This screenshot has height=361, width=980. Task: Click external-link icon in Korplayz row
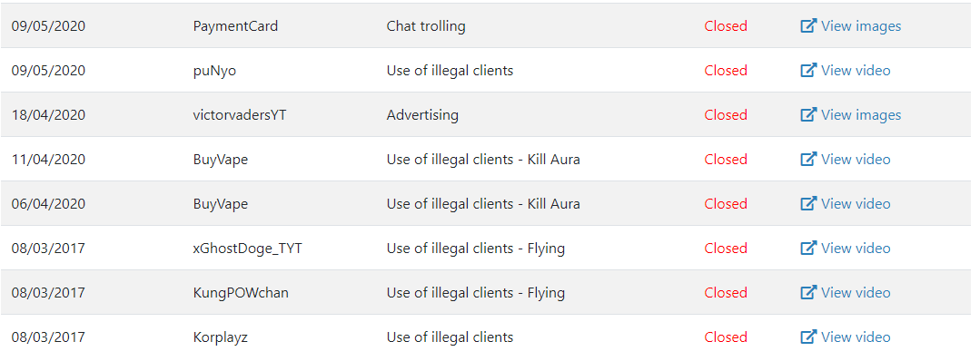pyautogui.click(x=808, y=337)
